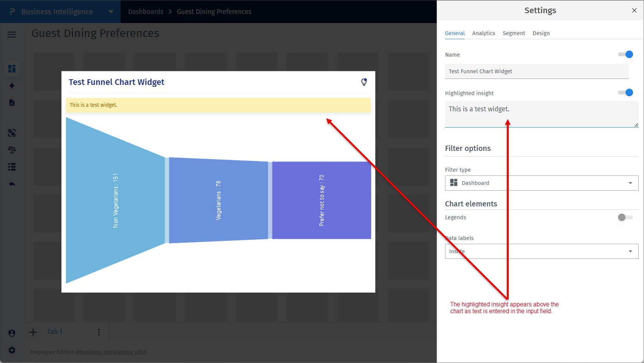Screen dimensions: 644x363
Task: Open the balance scale icon in sidebar
Action: tap(12, 150)
